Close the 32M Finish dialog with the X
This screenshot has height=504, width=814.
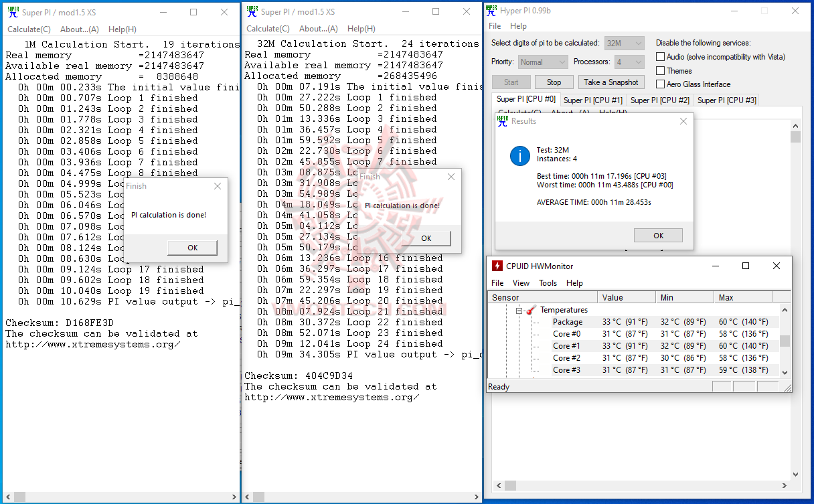tap(451, 177)
